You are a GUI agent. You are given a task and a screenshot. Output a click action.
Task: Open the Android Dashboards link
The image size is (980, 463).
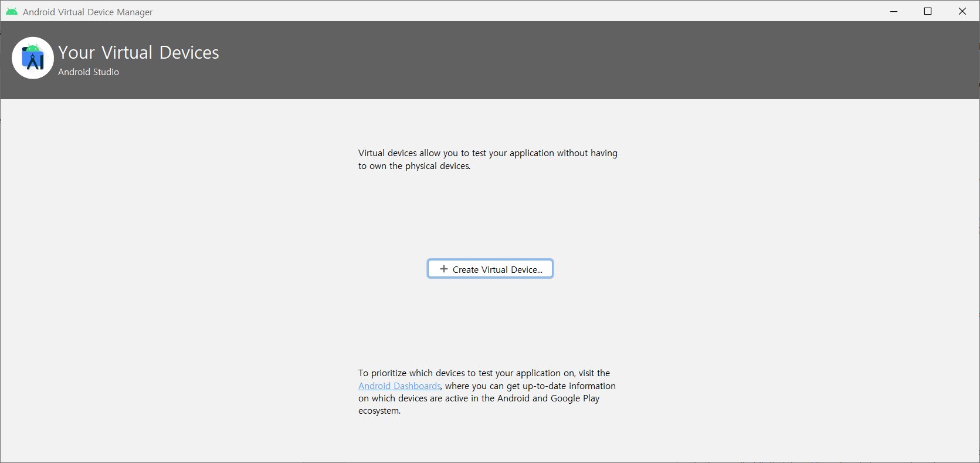point(399,386)
